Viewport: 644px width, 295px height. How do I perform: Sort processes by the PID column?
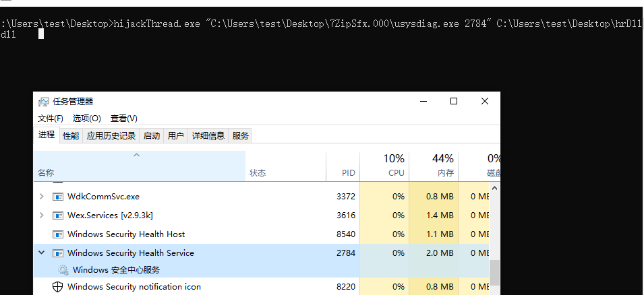[348, 173]
